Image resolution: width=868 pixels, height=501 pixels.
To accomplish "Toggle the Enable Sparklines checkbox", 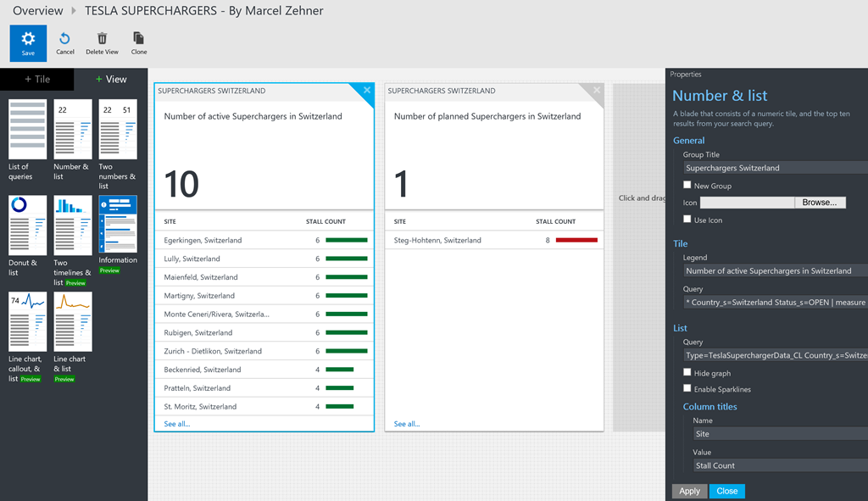I will 687,389.
